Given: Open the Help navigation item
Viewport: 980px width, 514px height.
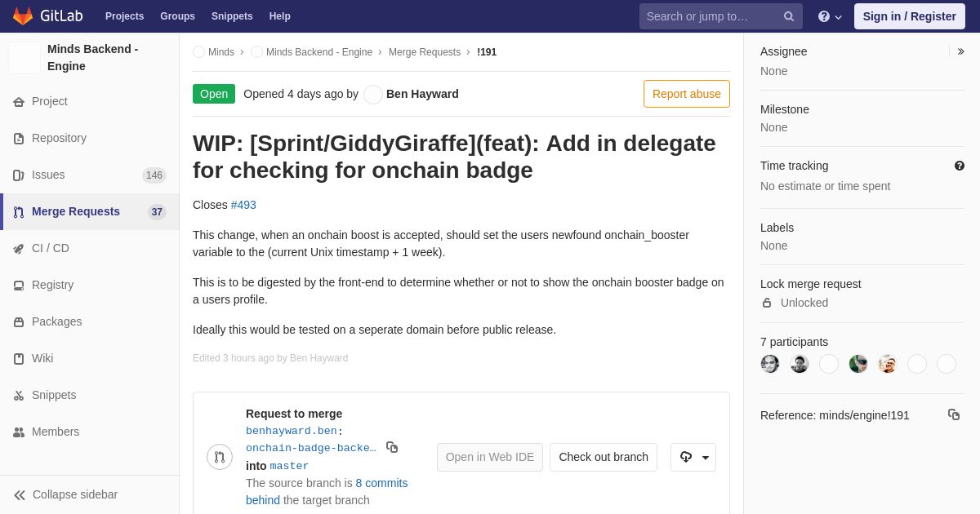Looking at the screenshot, I should 280,16.
